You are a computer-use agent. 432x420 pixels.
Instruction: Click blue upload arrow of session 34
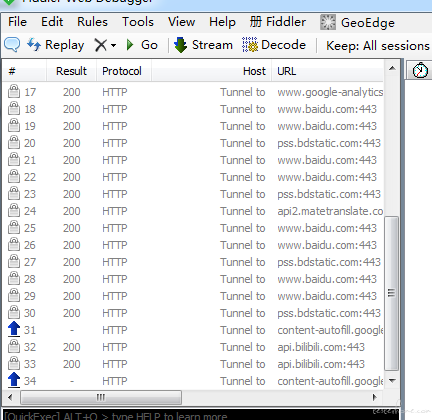point(14,380)
